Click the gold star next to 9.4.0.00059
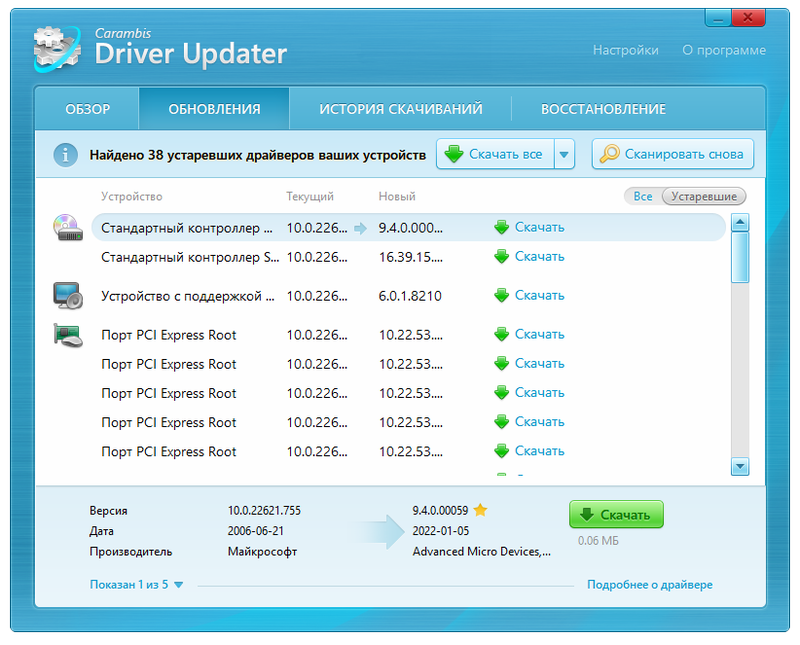This screenshot has height=645, width=800. click(x=480, y=510)
